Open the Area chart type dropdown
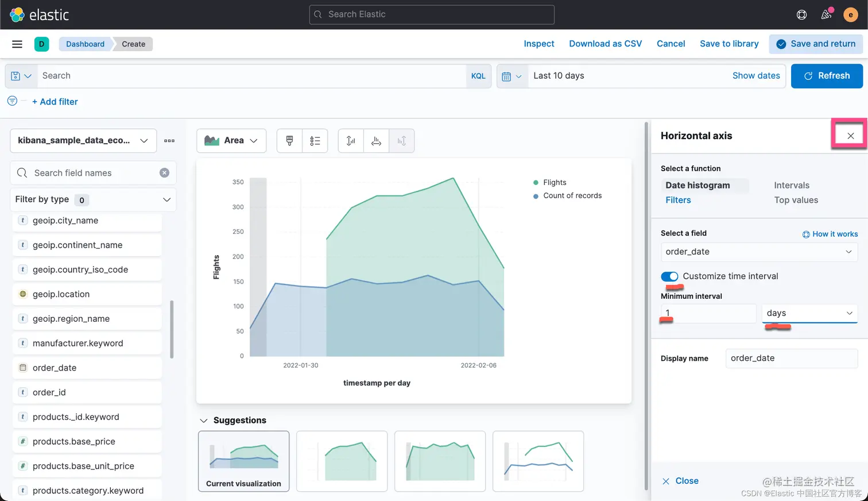The image size is (868, 501). tap(231, 141)
